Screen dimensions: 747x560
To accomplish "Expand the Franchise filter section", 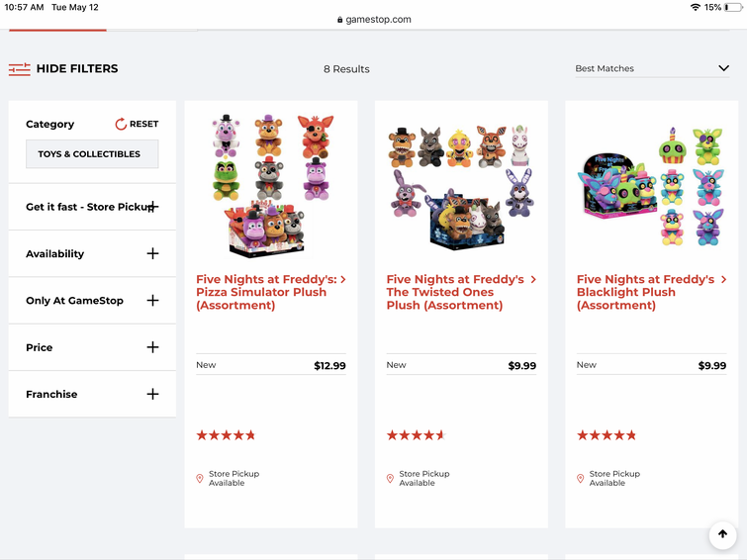I will point(152,394).
